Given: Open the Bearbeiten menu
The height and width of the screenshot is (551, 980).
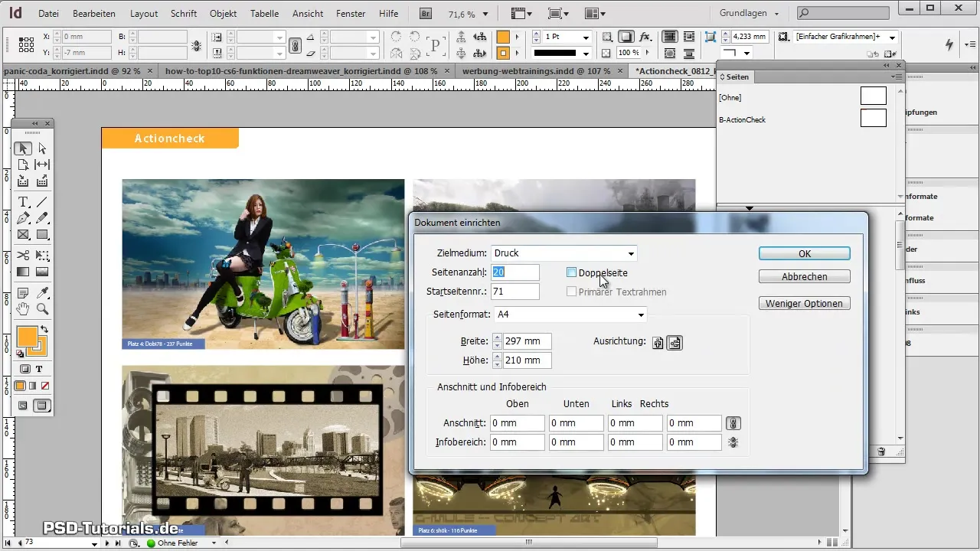Looking at the screenshot, I should tap(96, 14).
